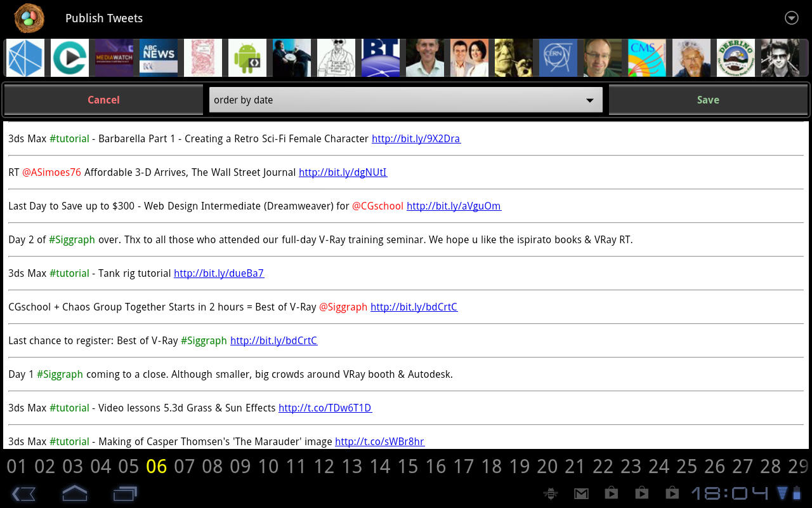Open link http://bit.ly/aVguOm
This screenshot has width=812, height=508.
click(x=454, y=206)
